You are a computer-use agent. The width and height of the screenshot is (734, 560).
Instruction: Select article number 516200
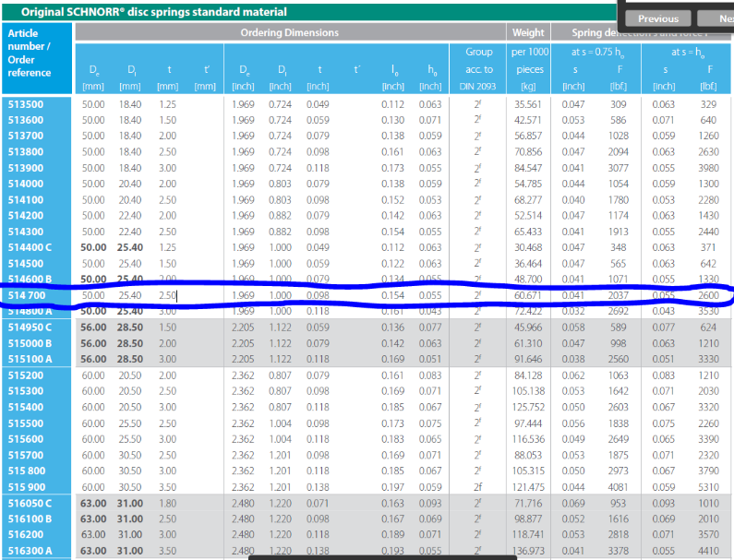tap(26, 535)
